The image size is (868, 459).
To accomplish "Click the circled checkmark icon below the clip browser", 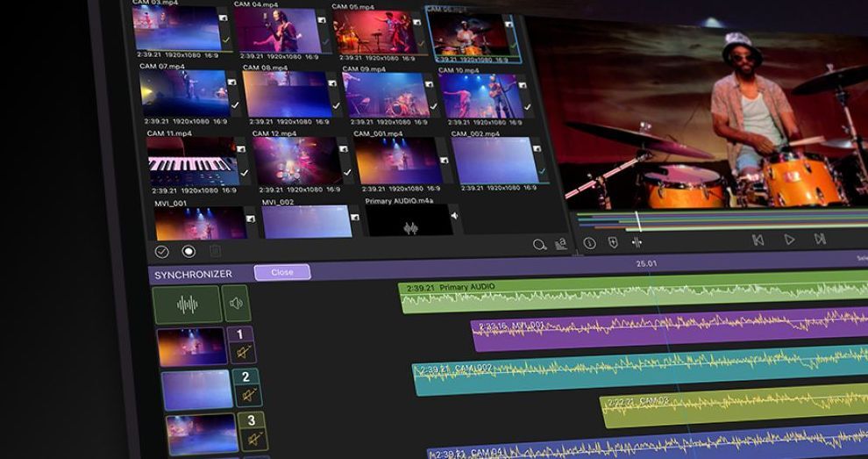I will (161, 252).
